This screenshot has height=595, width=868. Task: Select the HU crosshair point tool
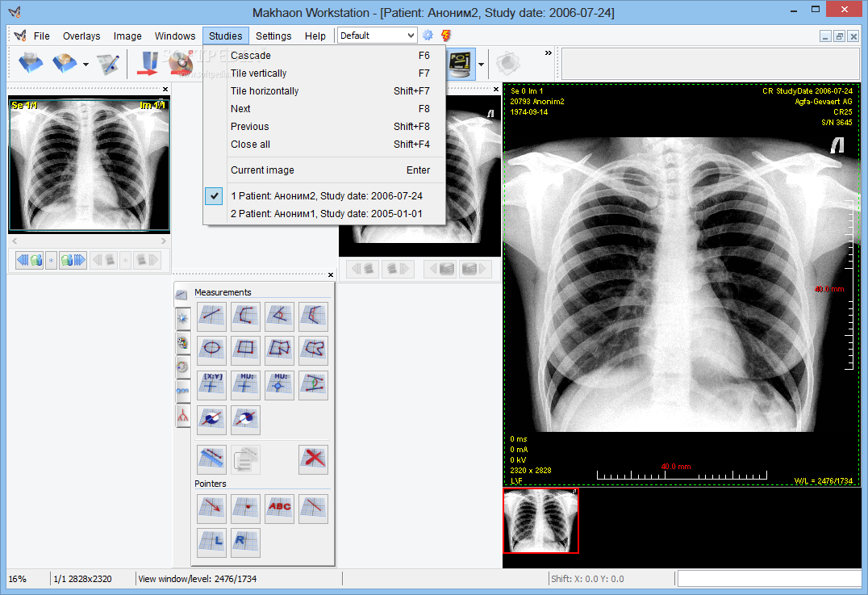pos(245,385)
